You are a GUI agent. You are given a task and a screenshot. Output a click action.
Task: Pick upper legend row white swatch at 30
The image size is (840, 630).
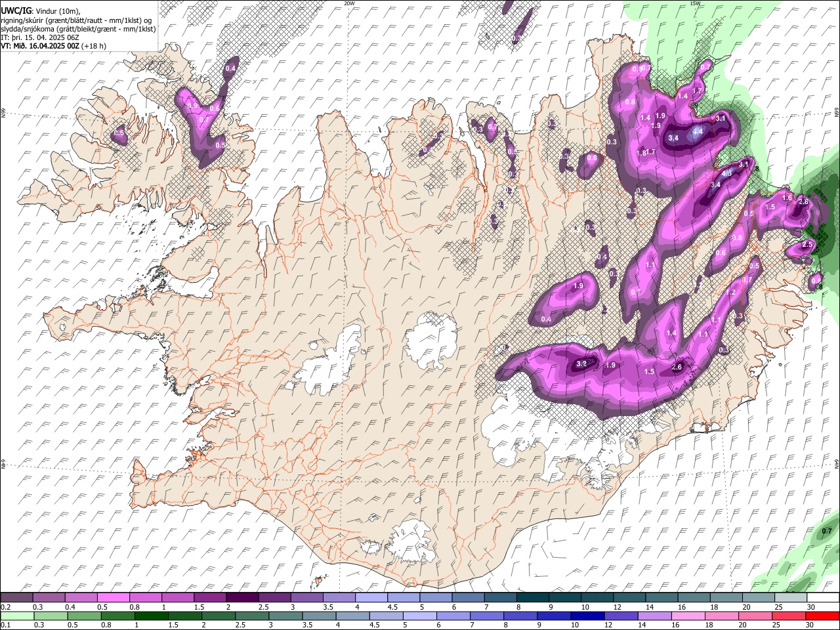tap(823, 598)
